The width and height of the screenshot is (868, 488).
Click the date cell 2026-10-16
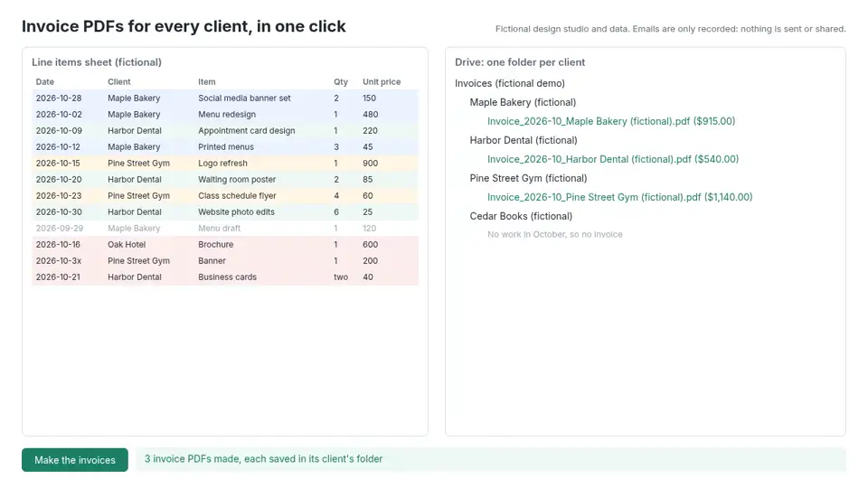pyautogui.click(x=58, y=245)
